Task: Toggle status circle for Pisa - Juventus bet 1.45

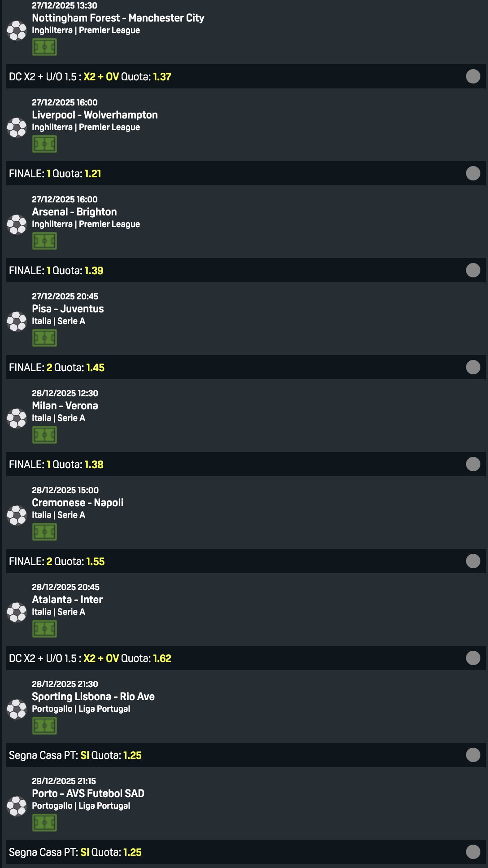Action: (x=473, y=367)
